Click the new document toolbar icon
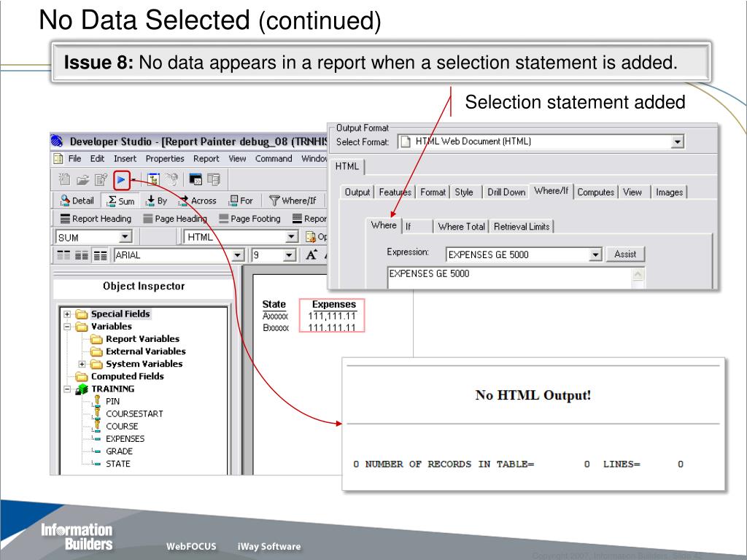The image size is (747, 560). pyautogui.click(x=64, y=179)
